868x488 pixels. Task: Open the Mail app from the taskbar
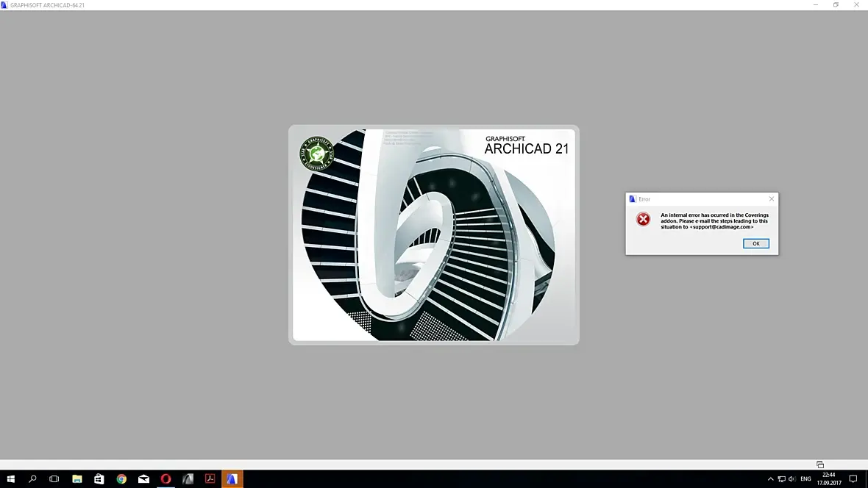[143, 478]
